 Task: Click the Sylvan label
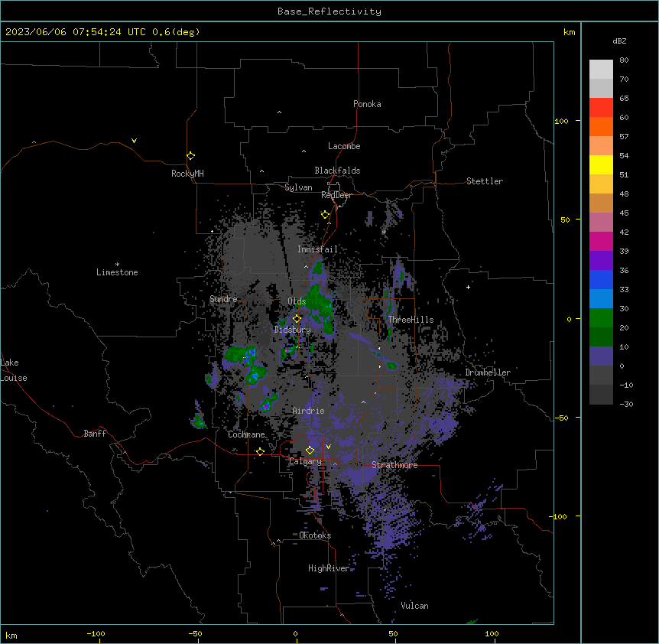pos(298,187)
